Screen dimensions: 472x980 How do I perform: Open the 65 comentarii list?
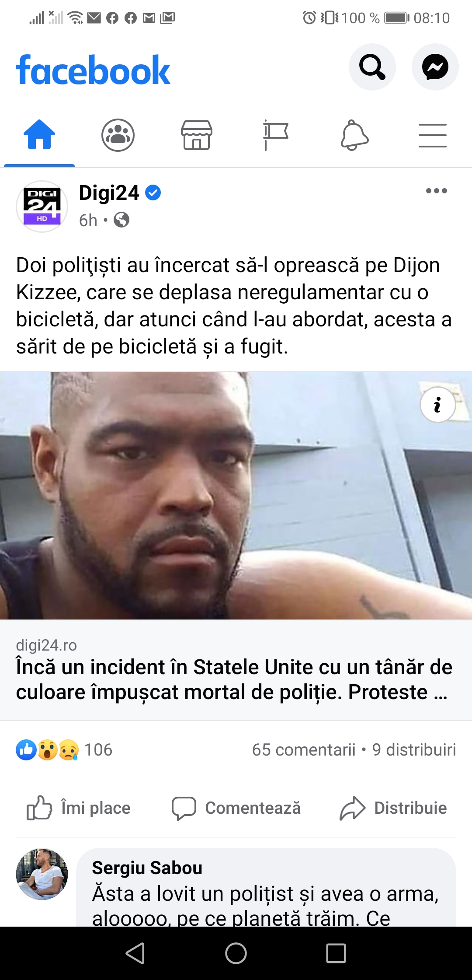[304, 750]
